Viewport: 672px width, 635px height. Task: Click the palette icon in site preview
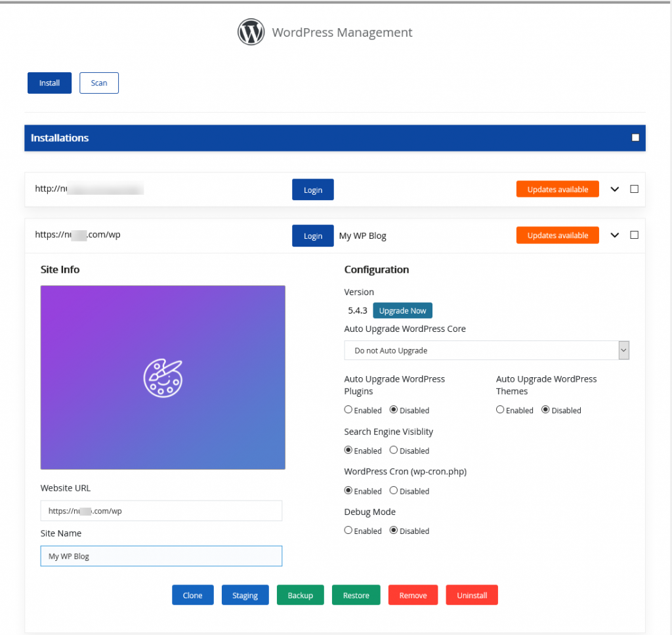(163, 378)
